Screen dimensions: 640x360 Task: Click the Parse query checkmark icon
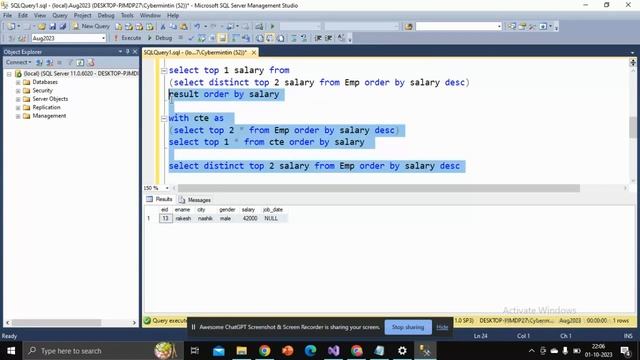(x=191, y=38)
